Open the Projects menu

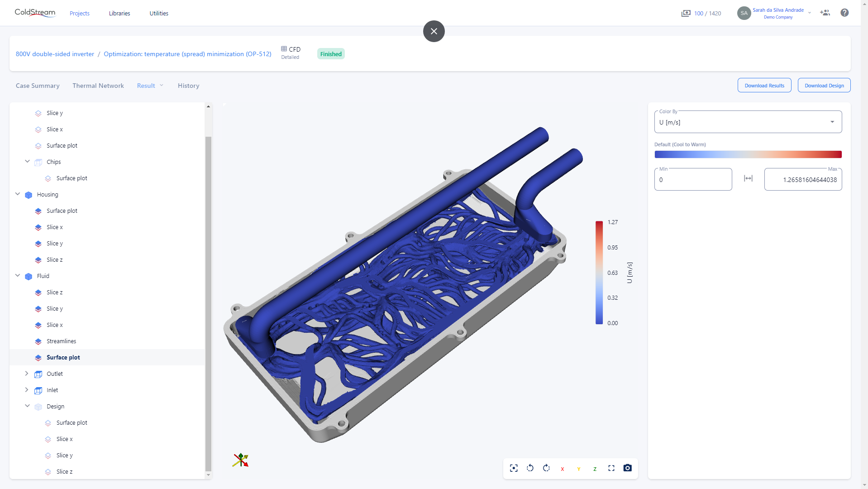tap(80, 13)
